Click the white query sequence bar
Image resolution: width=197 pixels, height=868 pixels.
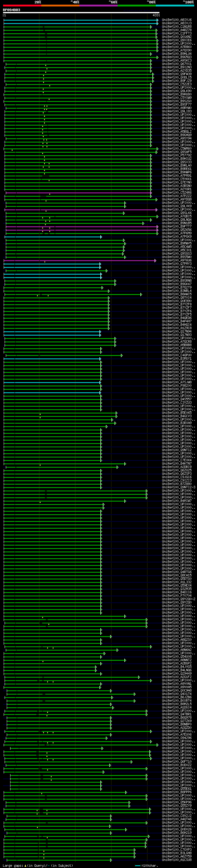(81, 13)
